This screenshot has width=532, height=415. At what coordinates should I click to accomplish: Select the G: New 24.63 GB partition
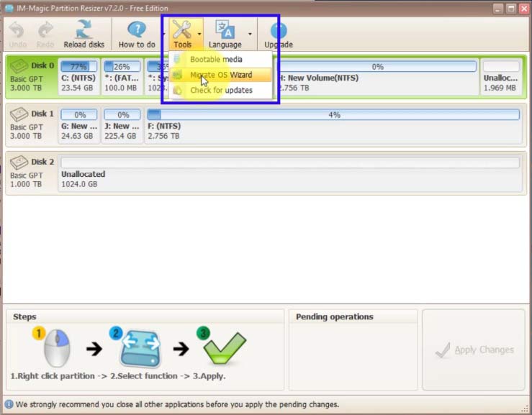pyautogui.click(x=78, y=125)
